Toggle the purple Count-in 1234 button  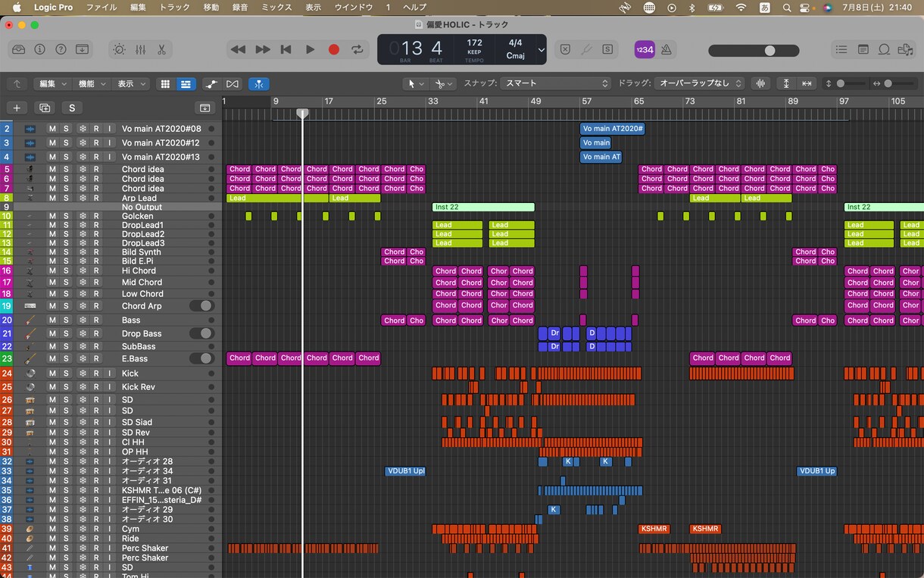coord(645,49)
